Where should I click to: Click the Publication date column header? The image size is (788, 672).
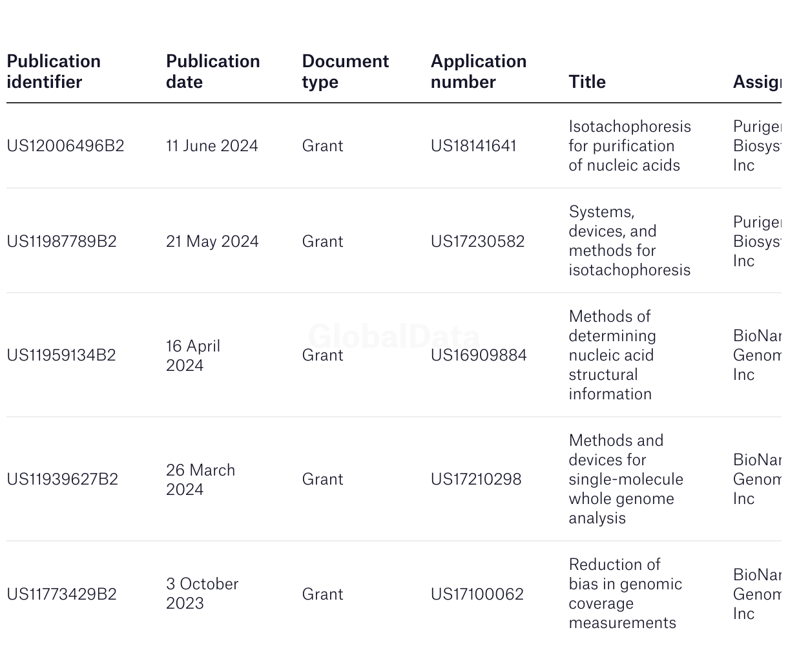[213, 72]
